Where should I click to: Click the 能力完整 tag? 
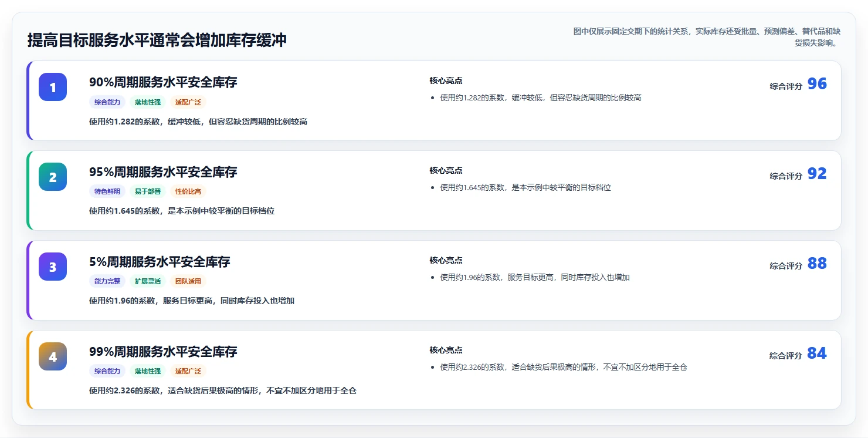coord(107,281)
